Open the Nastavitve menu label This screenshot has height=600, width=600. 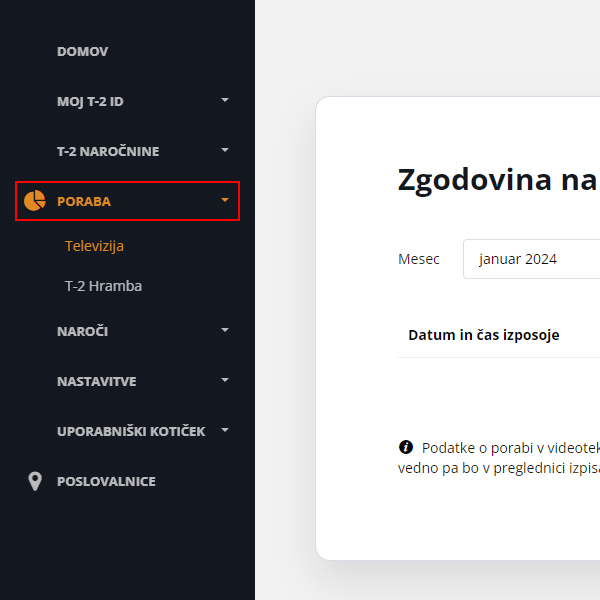(x=96, y=381)
